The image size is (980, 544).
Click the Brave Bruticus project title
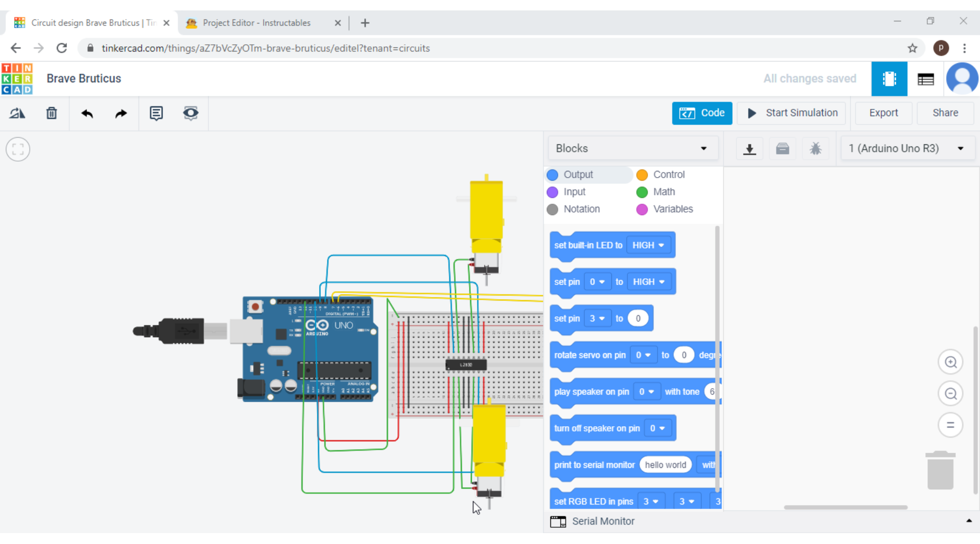point(84,79)
